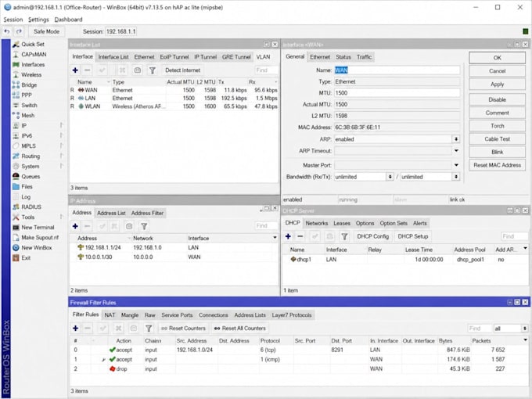
Task: Expand the Master Port dropdown arrow
Action: pos(456,165)
